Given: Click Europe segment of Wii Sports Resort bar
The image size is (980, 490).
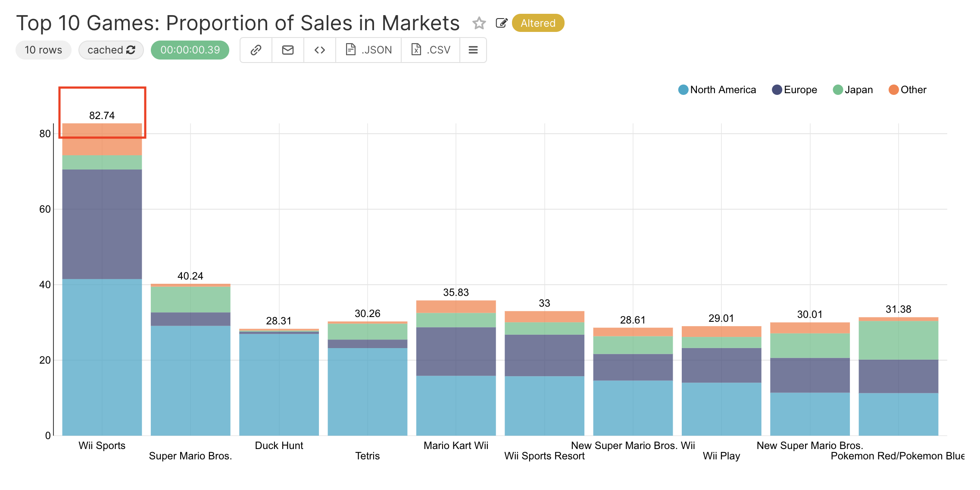Looking at the screenshot, I should pyautogui.click(x=545, y=355).
